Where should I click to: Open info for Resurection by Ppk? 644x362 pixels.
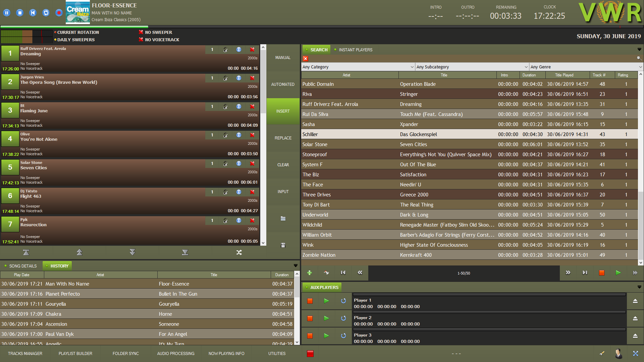239,221
